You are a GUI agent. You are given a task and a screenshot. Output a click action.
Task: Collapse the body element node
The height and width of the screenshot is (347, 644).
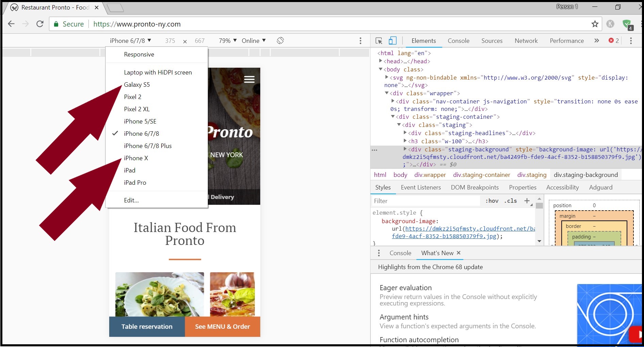(381, 69)
